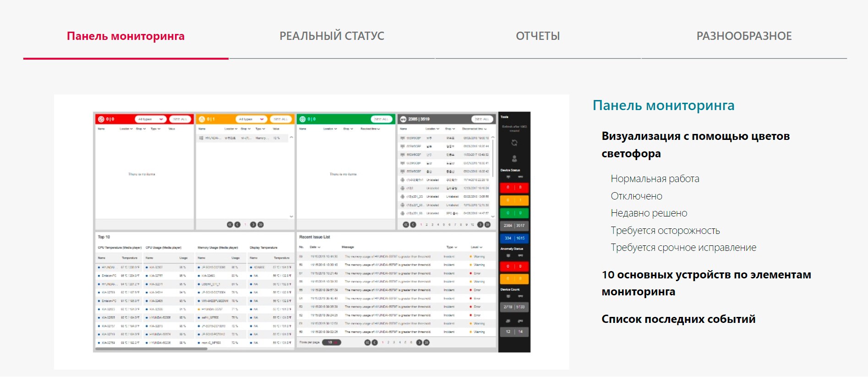Click the green 0|0 sidebar status box
The height and width of the screenshot is (377, 868).
(x=514, y=213)
